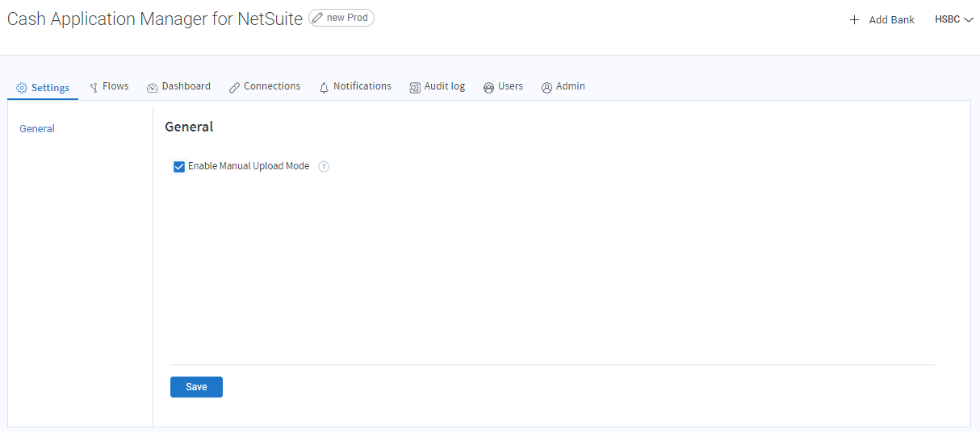This screenshot has height=433, width=980.
Task: Click the chain link icon beside Connections
Action: [x=234, y=87]
